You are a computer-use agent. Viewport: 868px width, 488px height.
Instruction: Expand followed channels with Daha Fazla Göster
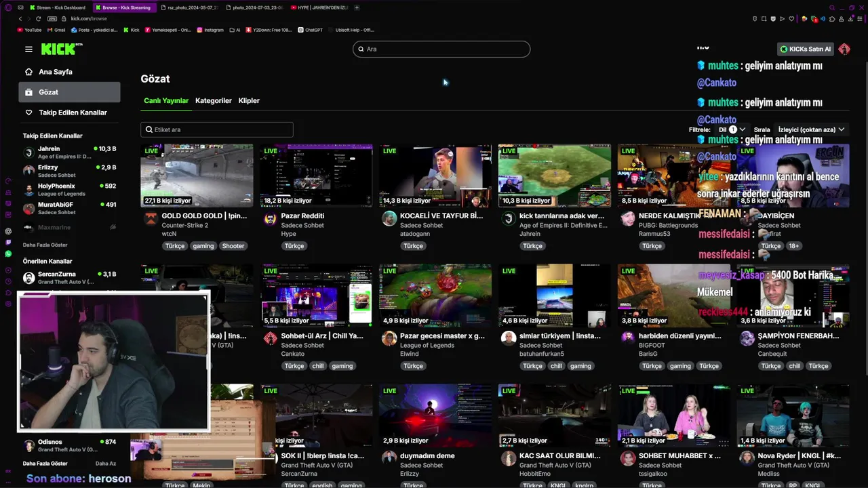pyautogui.click(x=45, y=245)
